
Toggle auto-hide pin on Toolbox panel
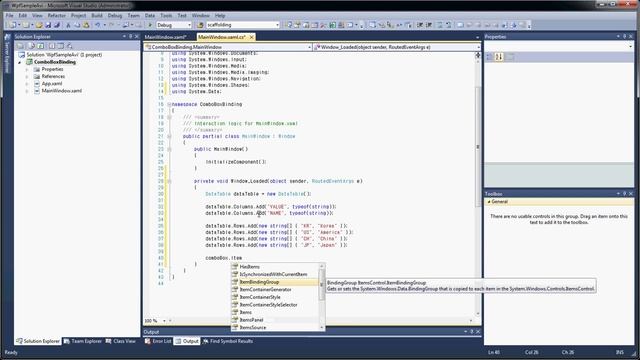click(624, 193)
